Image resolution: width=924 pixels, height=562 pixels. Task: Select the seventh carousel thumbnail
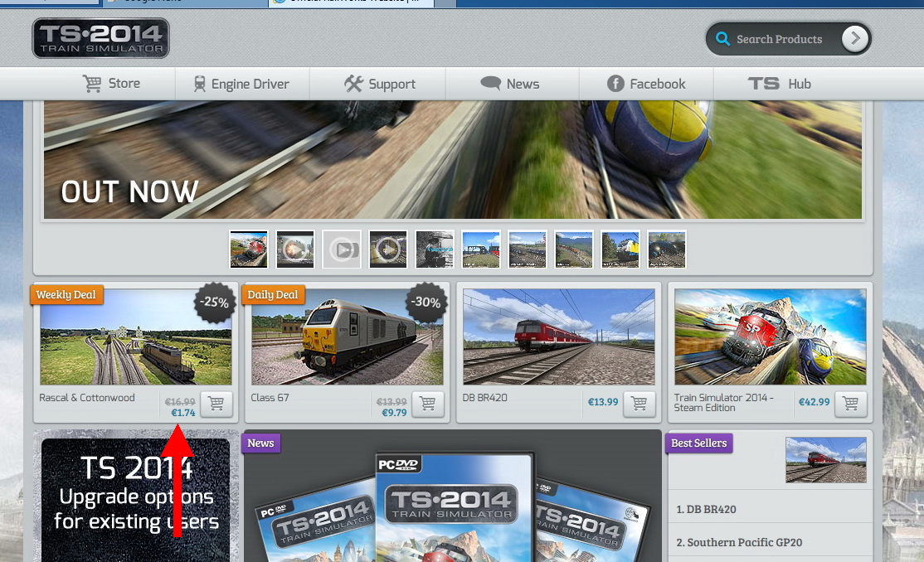tap(528, 250)
